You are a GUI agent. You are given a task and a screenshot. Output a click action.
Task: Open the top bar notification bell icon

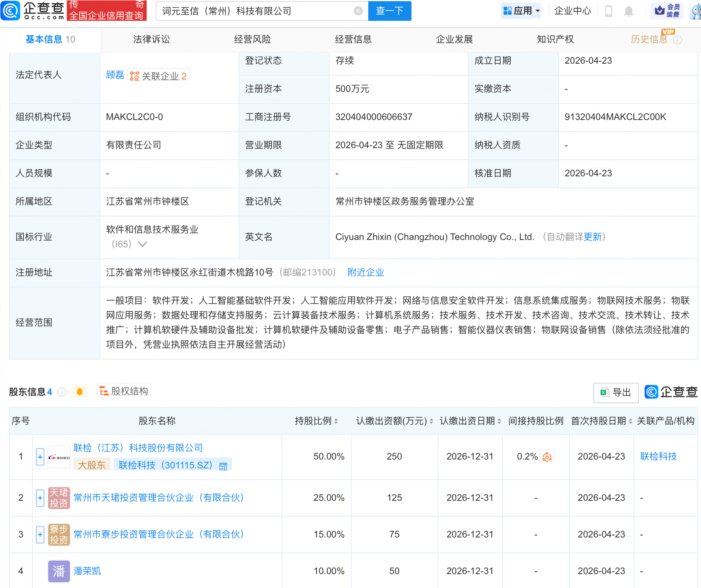[x=628, y=11]
